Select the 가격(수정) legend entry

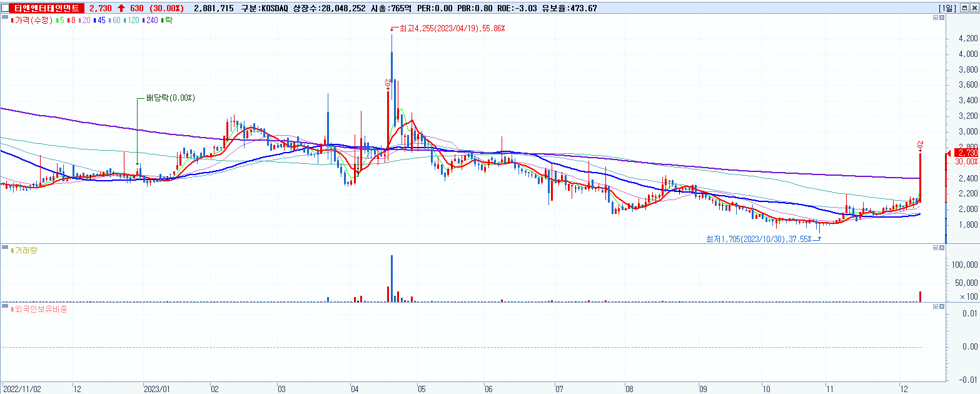[33, 21]
